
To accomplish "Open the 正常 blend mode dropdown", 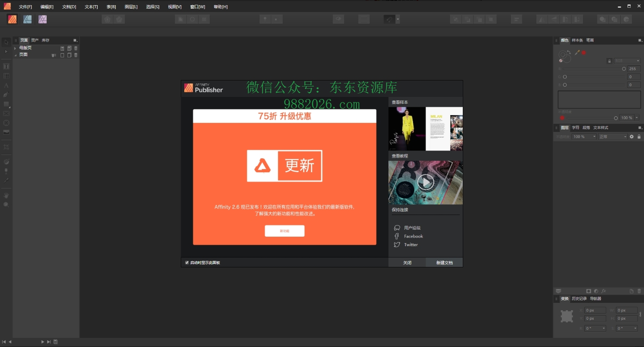I will click(x=612, y=137).
